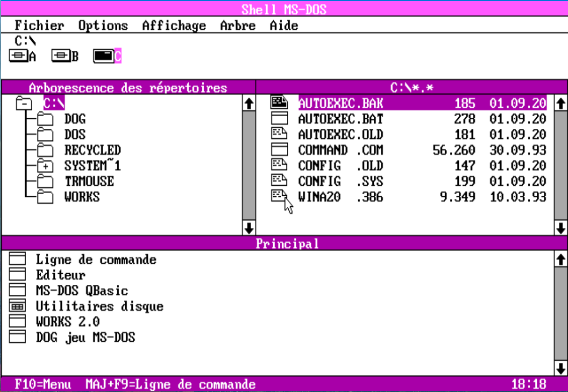Viewport: 568px width, 392px height.
Task: Select the RECYCLED directory name
Action: 93,150
